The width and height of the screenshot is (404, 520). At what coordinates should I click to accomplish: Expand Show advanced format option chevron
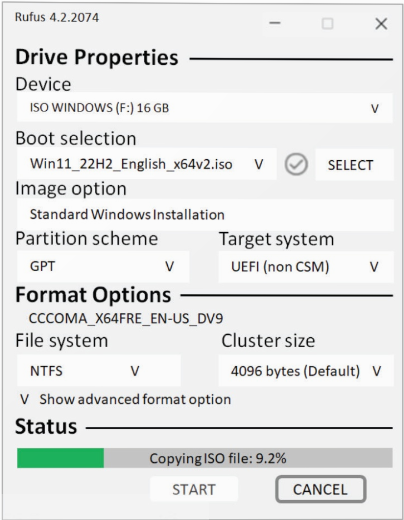pos(24,399)
